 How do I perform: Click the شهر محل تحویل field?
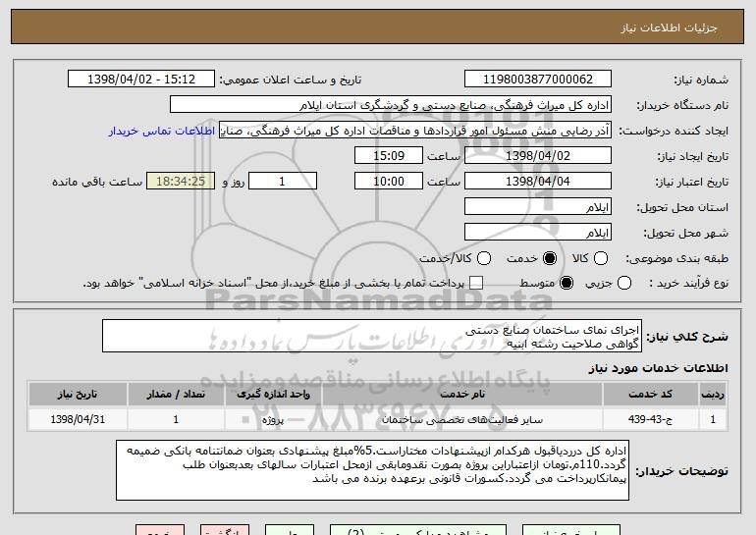[x=538, y=233]
